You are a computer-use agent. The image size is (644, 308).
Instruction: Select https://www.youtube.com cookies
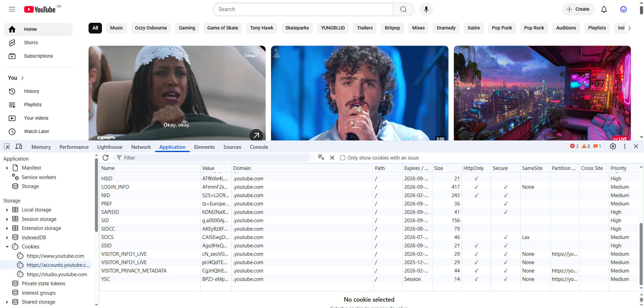(55, 256)
